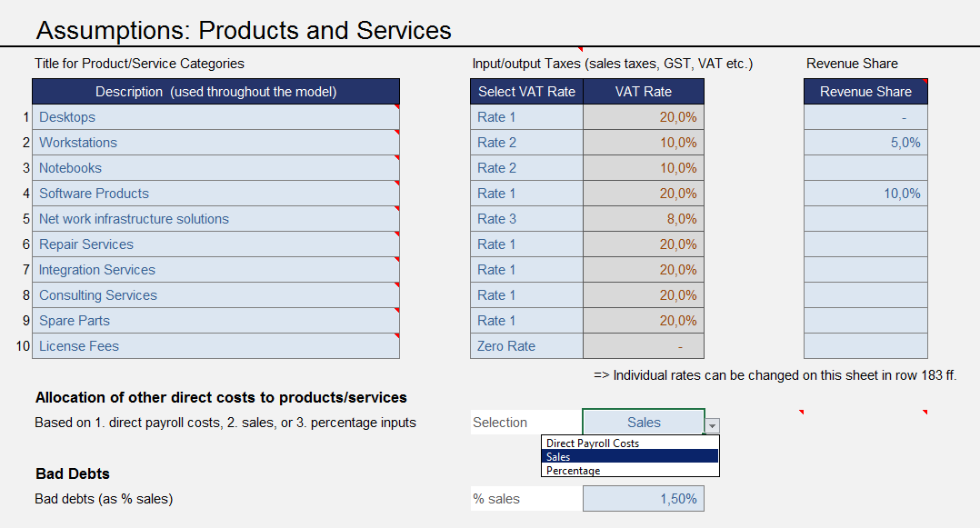This screenshot has height=528, width=980.
Task: Select the 8,0% VAT rate cell
Action: [643, 219]
